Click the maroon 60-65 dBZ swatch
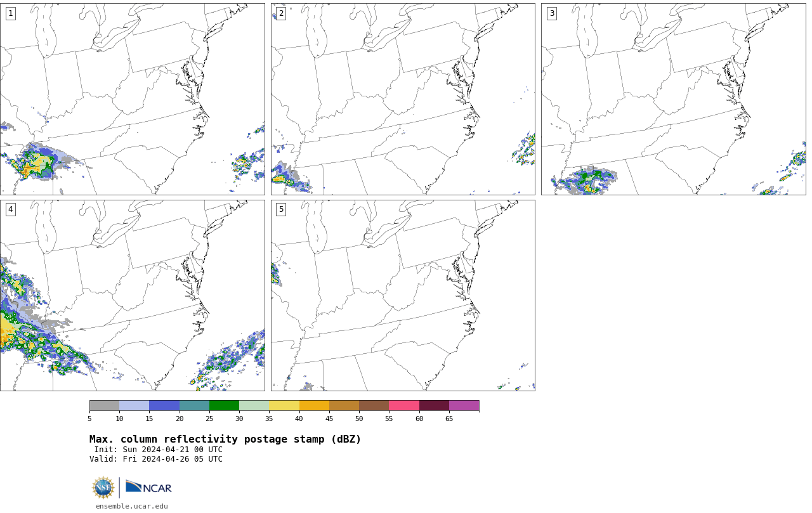This screenshot has height=513, width=812. (x=434, y=406)
